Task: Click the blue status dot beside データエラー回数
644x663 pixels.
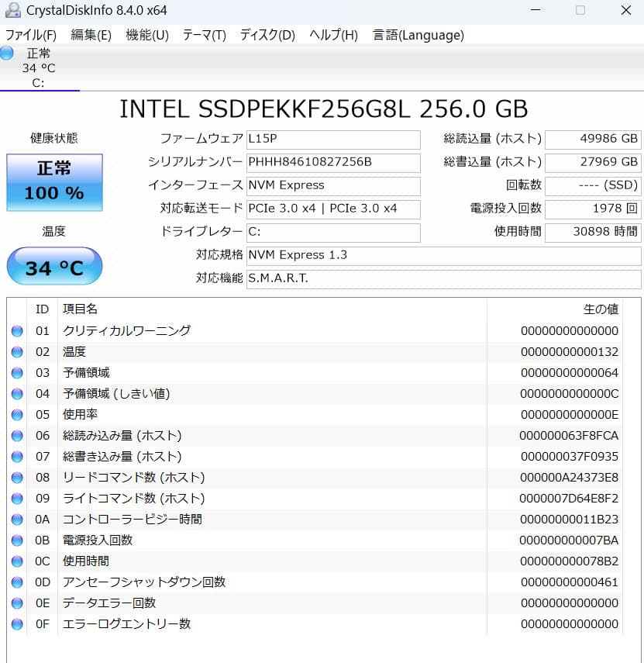Action: pyautogui.click(x=17, y=603)
